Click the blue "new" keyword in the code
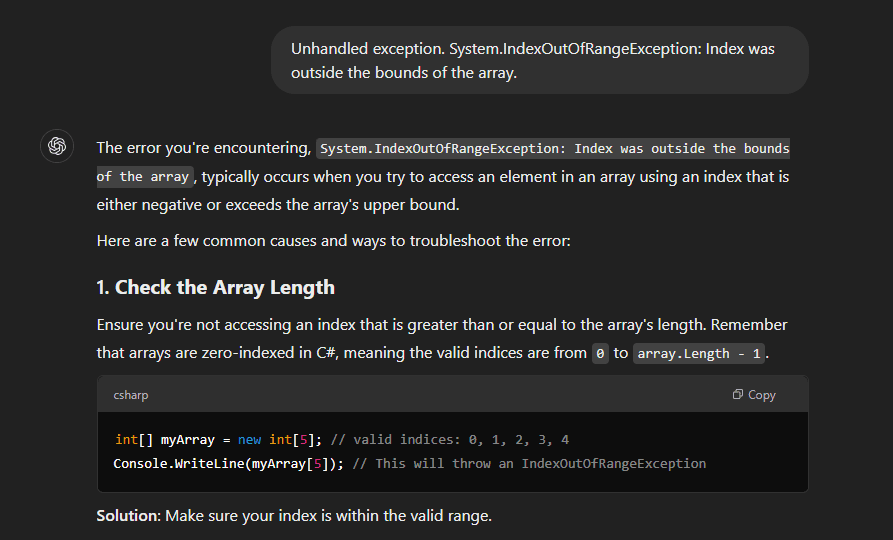Viewport: 893px width, 540px height. click(250, 440)
